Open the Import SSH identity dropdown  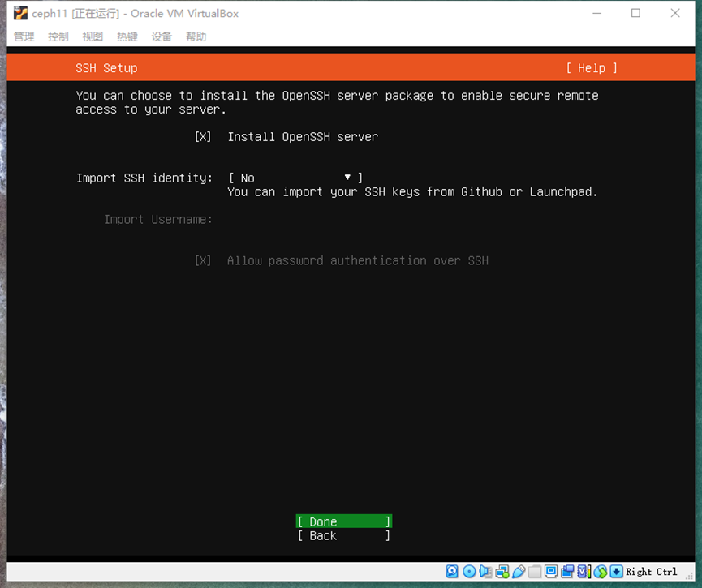click(295, 178)
